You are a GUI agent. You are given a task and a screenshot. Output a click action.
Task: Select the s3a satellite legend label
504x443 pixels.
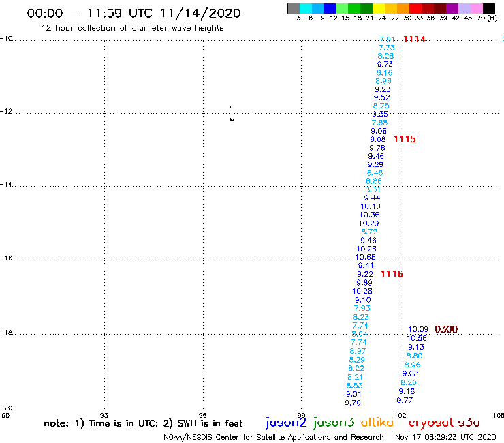(x=469, y=423)
